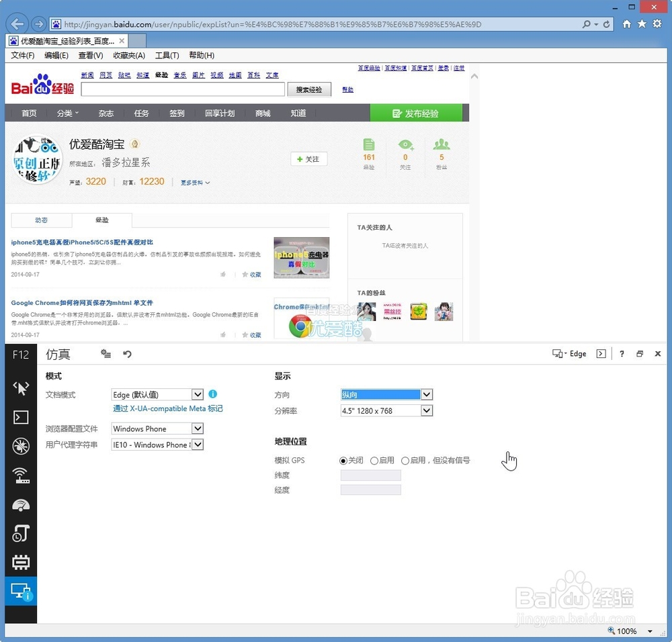This screenshot has width=672, height=642.
Task: Open the DOM Explorer tool in F12 panel
Action: pos(21,387)
